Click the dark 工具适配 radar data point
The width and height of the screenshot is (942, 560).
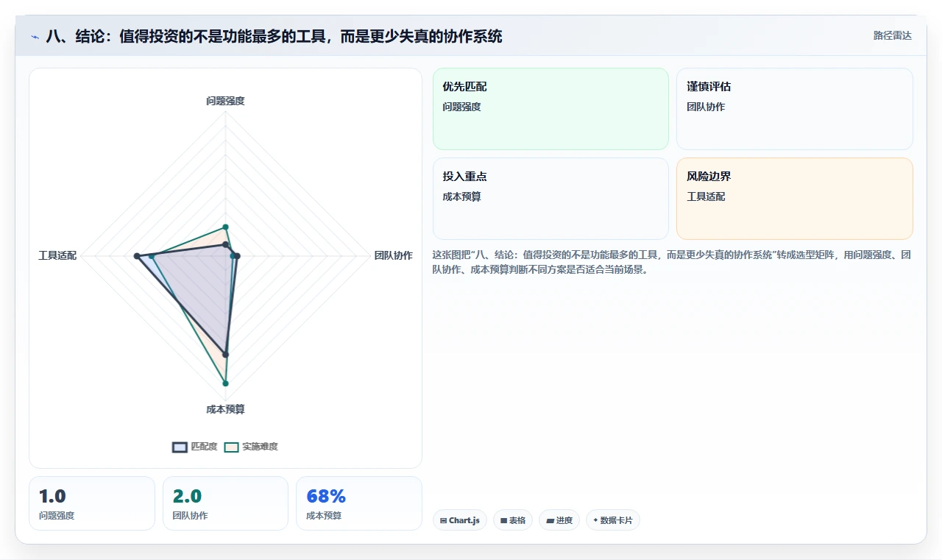click(x=137, y=256)
